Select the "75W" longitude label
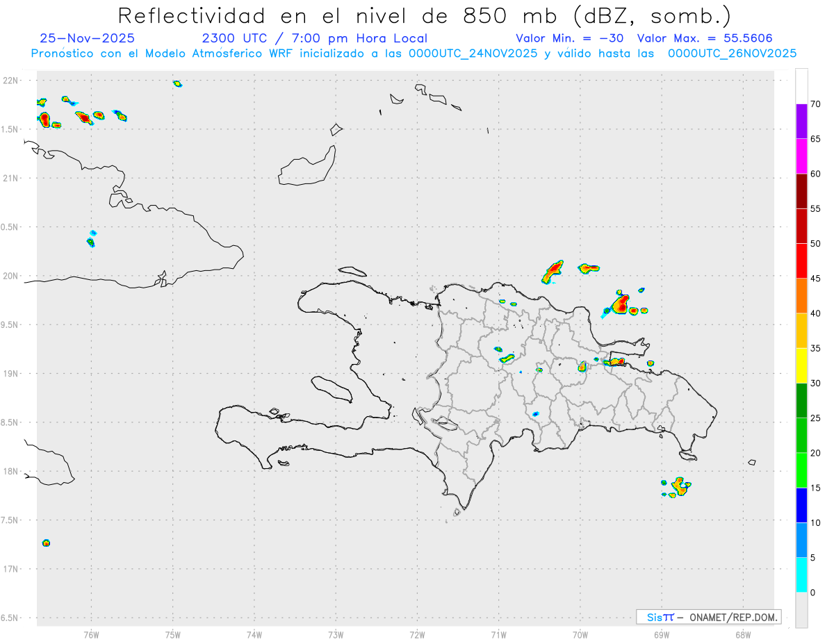The width and height of the screenshot is (834, 644). [x=173, y=634]
